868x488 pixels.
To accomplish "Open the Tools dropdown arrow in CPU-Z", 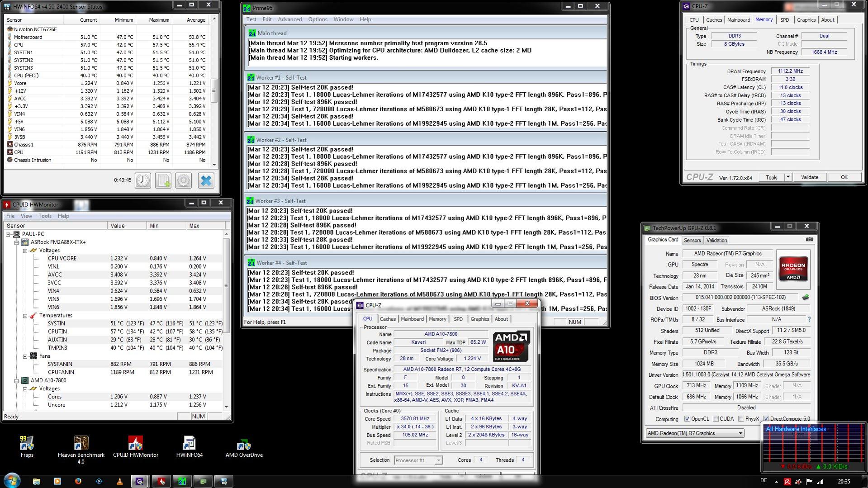I will pos(787,177).
